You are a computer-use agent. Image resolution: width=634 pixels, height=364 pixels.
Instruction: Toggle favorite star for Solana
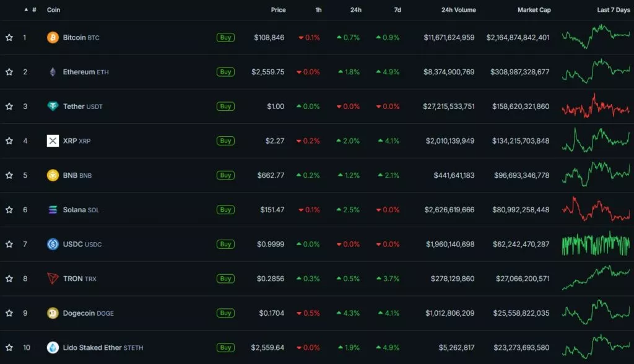[9, 210]
